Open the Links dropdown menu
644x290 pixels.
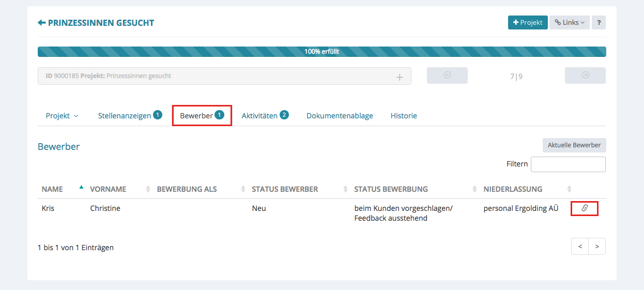pyautogui.click(x=570, y=23)
